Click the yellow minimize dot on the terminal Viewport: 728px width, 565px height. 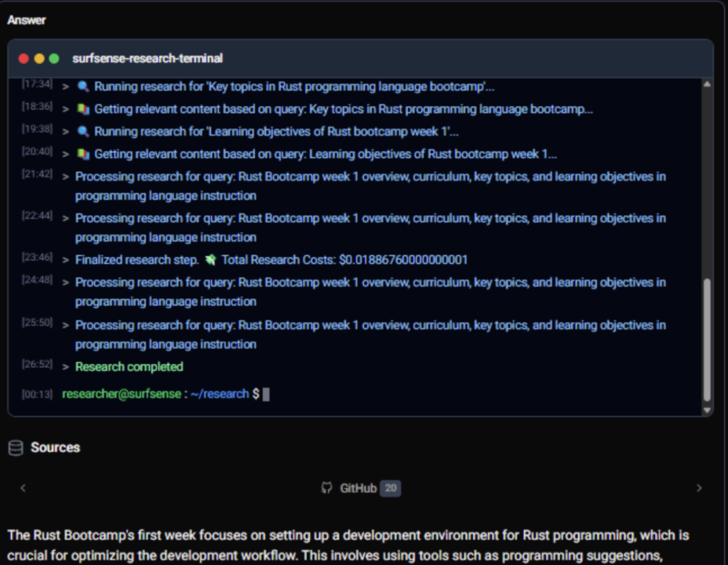tap(39, 59)
